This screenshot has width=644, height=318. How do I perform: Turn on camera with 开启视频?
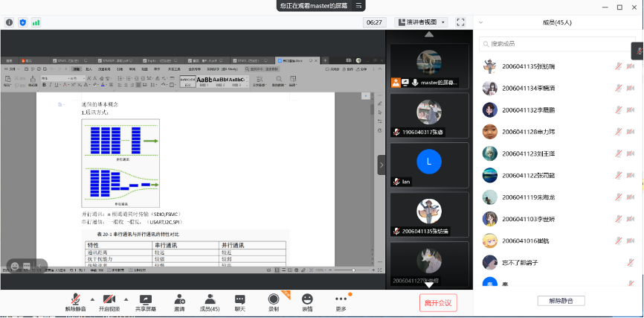coord(109,299)
